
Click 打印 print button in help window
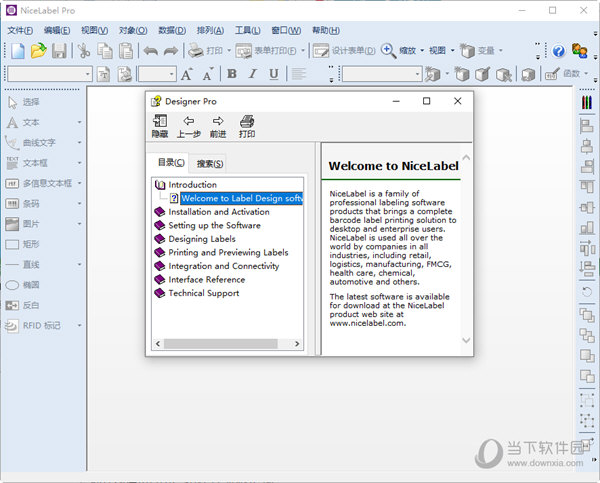tap(247, 126)
